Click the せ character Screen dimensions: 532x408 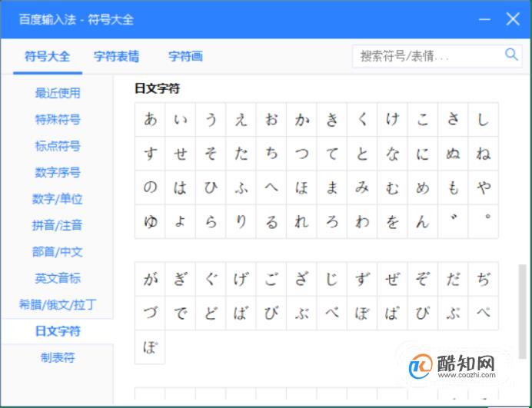(x=180, y=154)
